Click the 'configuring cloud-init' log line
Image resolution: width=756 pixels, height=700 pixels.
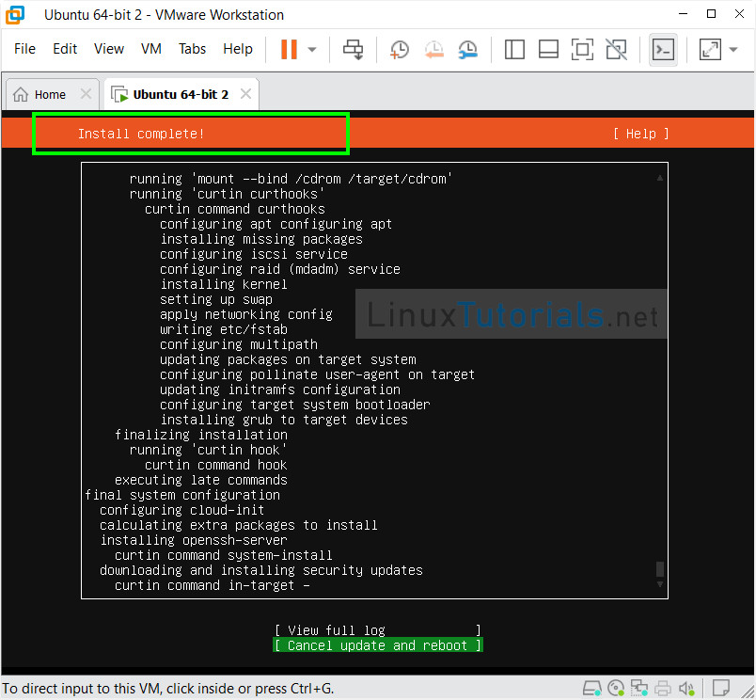click(x=181, y=510)
